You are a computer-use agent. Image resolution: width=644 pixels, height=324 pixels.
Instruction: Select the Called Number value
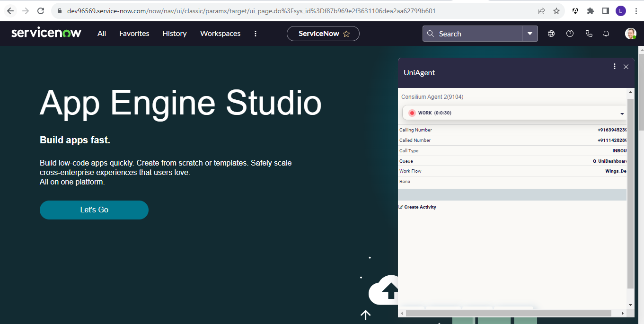pos(612,140)
